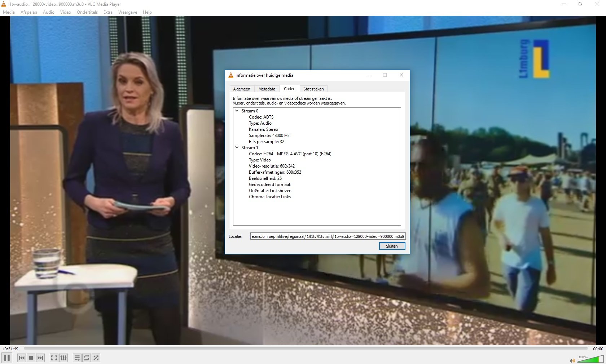Skip to the next media item
Image resolution: width=606 pixels, height=364 pixels.
40,358
